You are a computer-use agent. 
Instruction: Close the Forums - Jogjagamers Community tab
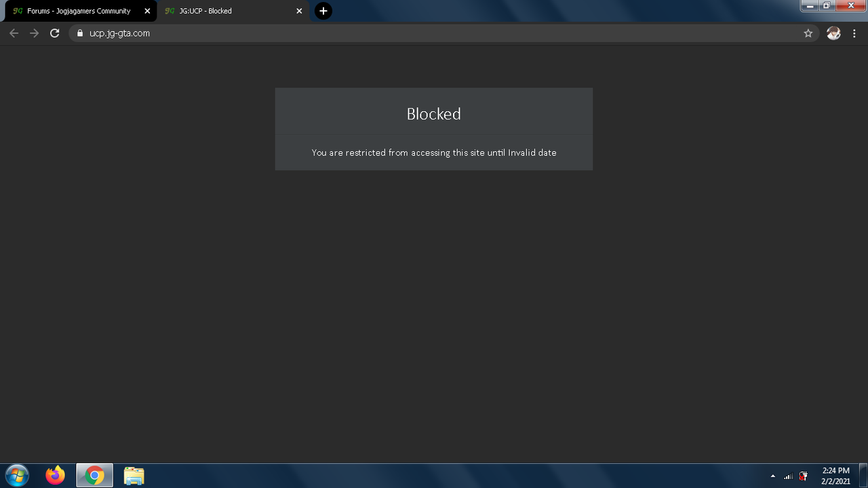tap(147, 11)
